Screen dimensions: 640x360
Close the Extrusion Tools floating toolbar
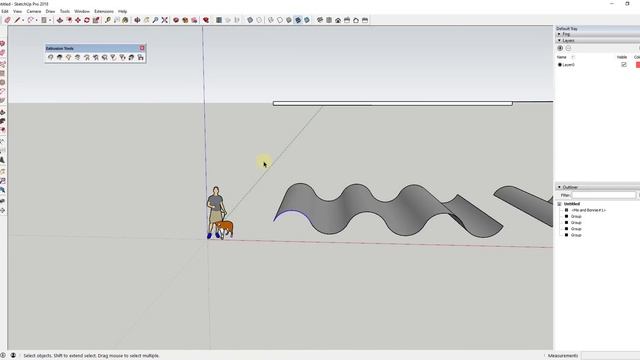142,48
